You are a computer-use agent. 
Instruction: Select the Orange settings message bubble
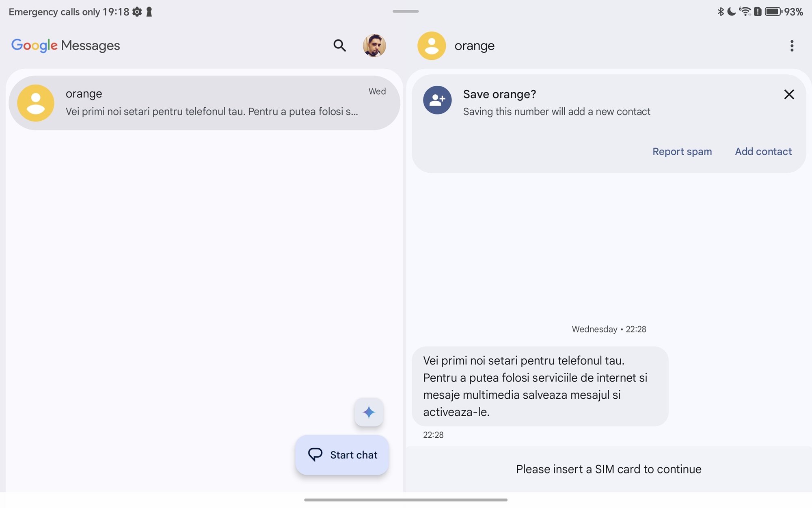coord(540,386)
